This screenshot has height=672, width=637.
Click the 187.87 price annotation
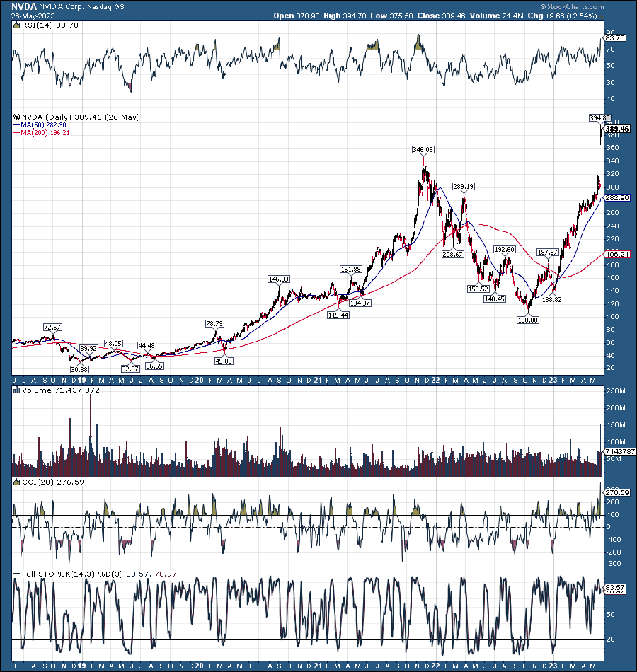coord(548,252)
